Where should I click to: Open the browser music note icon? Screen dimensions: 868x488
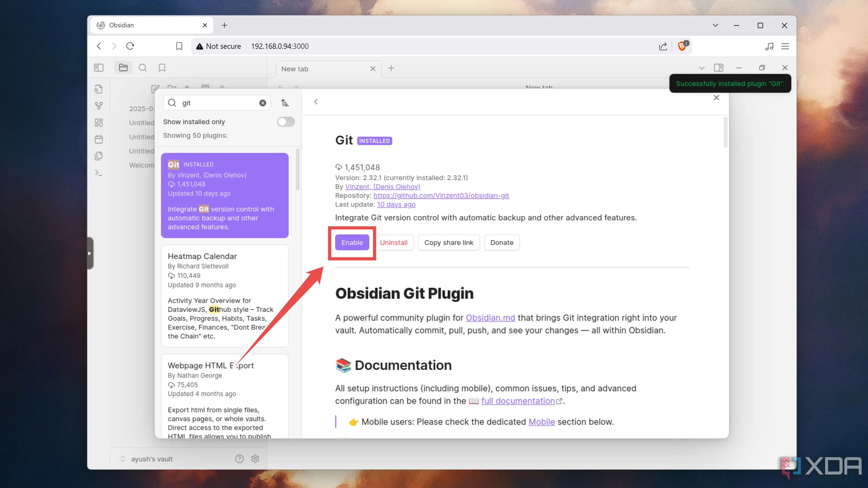(769, 46)
